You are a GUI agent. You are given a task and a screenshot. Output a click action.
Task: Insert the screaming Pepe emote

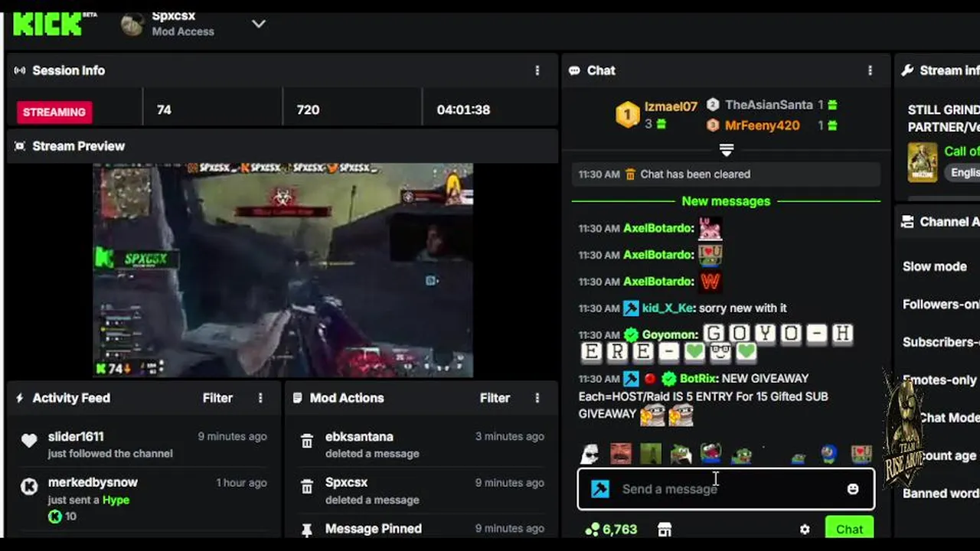point(710,454)
